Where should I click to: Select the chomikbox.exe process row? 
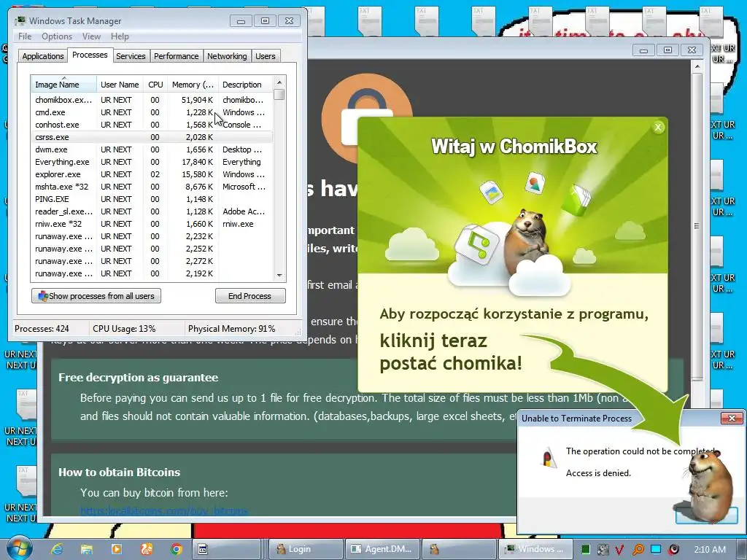coord(152,100)
